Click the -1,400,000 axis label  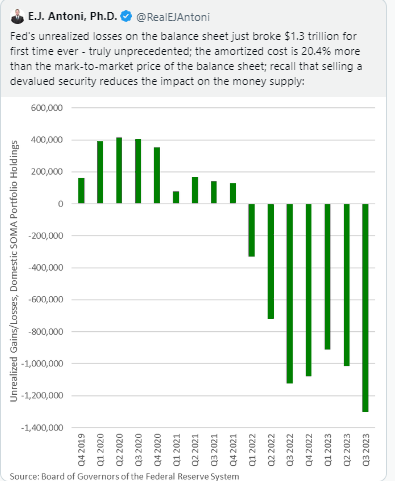click(x=42, y=428)
